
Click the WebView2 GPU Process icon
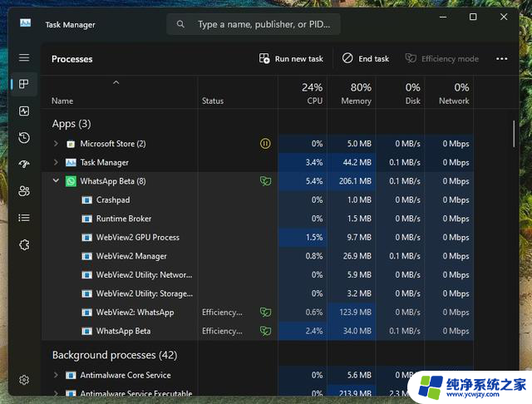[x=86, y=238]
